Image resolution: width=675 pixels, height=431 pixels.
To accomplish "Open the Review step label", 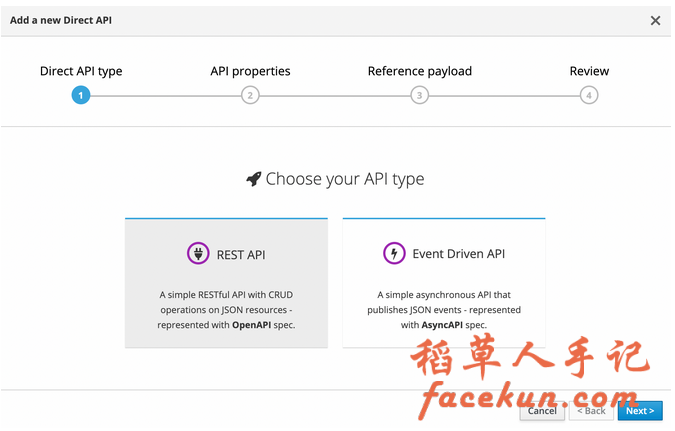I will (589, 71).
